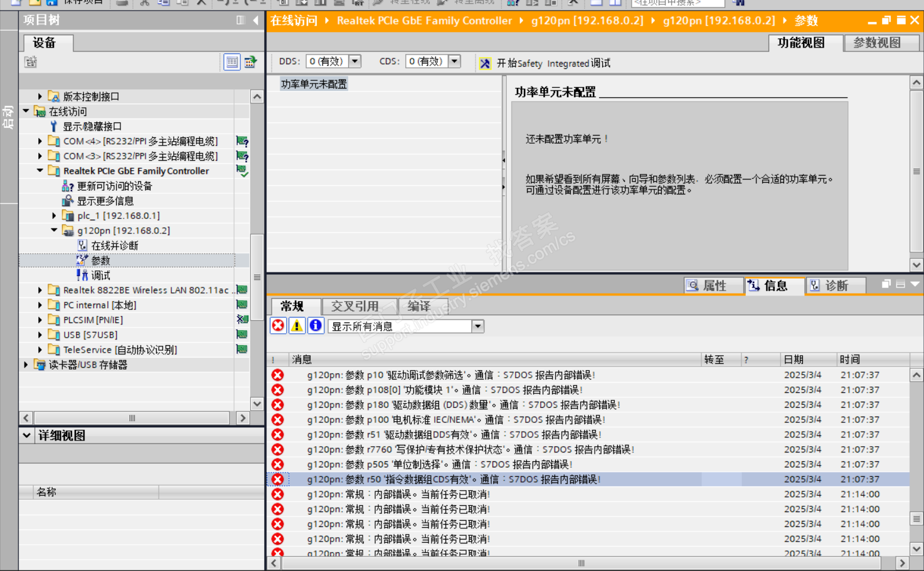Start 开始Safety Integrated调试
Screen dimensions: 924x571
click(553, 63)
